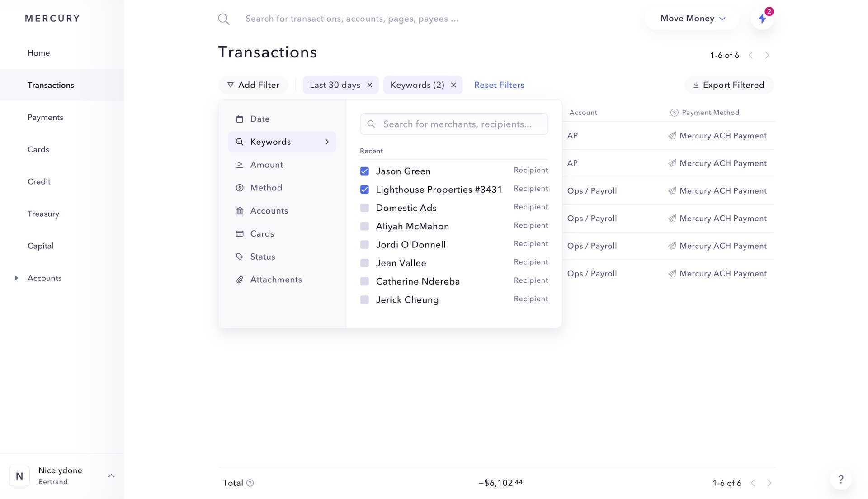Open the Method filter with dollar icon
868x499 pixels.
[x=266, y=187]
